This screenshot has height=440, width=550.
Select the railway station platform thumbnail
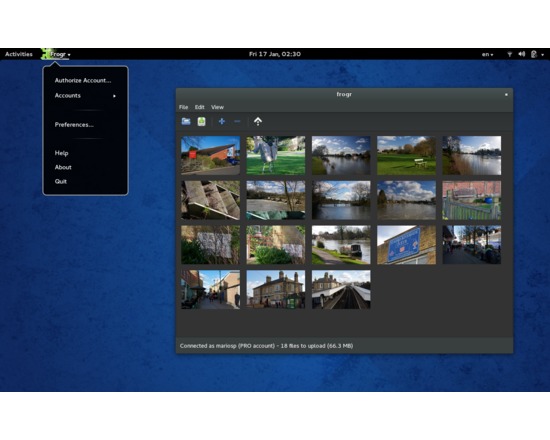pyautogui.click(x=341, y=289)
